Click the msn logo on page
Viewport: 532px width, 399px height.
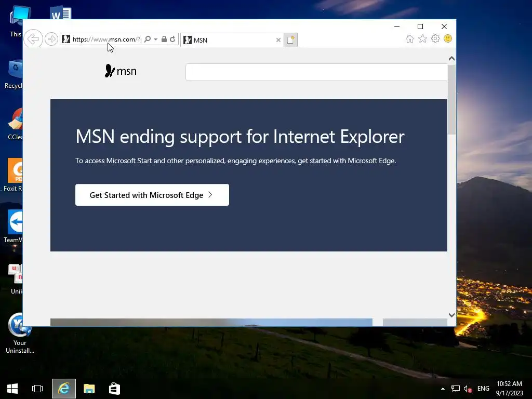point(121,71)
